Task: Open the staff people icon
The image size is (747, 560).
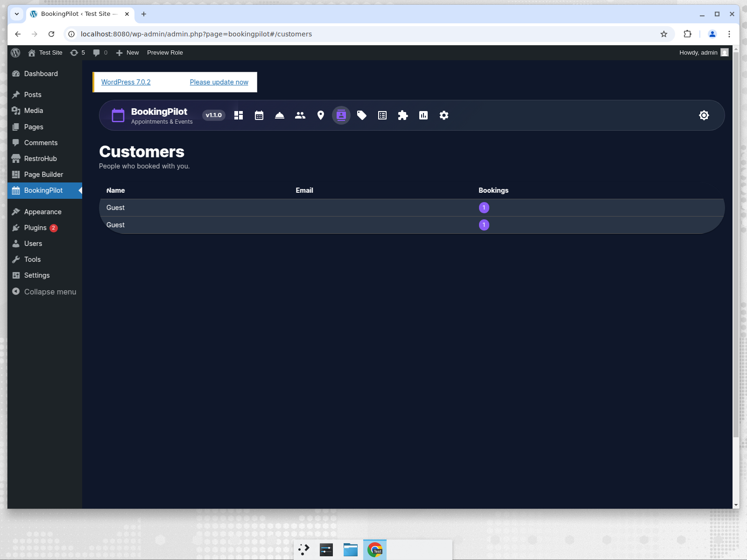Action: point(300,115)
